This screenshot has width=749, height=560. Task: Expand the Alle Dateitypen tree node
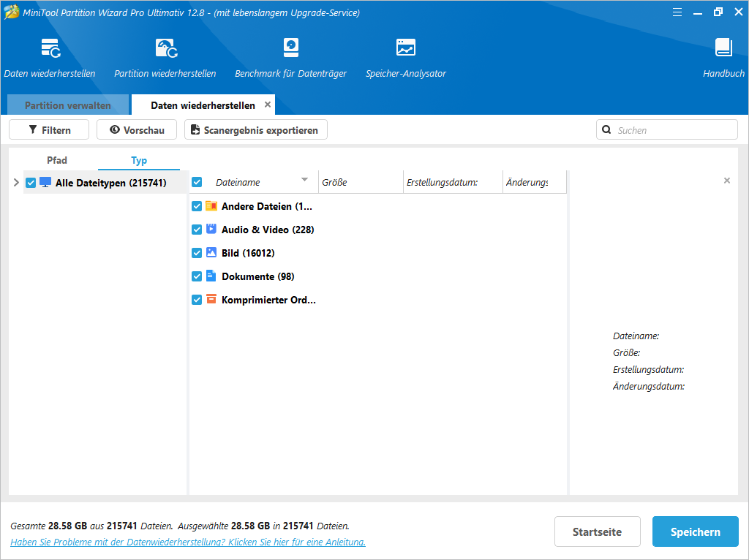click(16, 183)
